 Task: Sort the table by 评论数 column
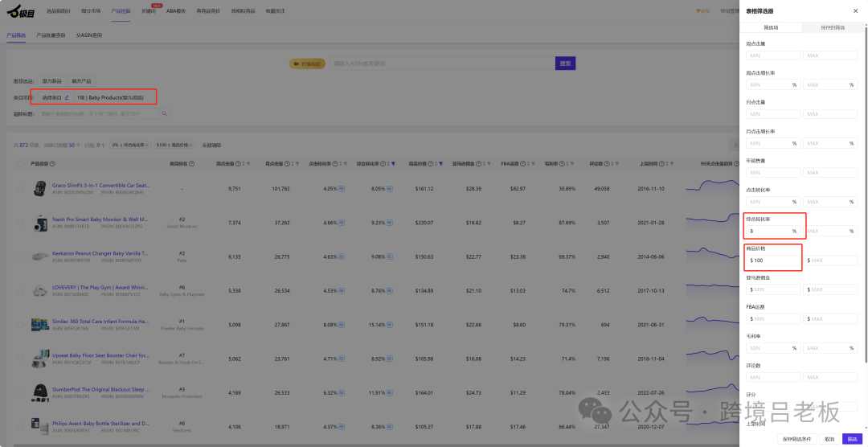tap(612, 163)
